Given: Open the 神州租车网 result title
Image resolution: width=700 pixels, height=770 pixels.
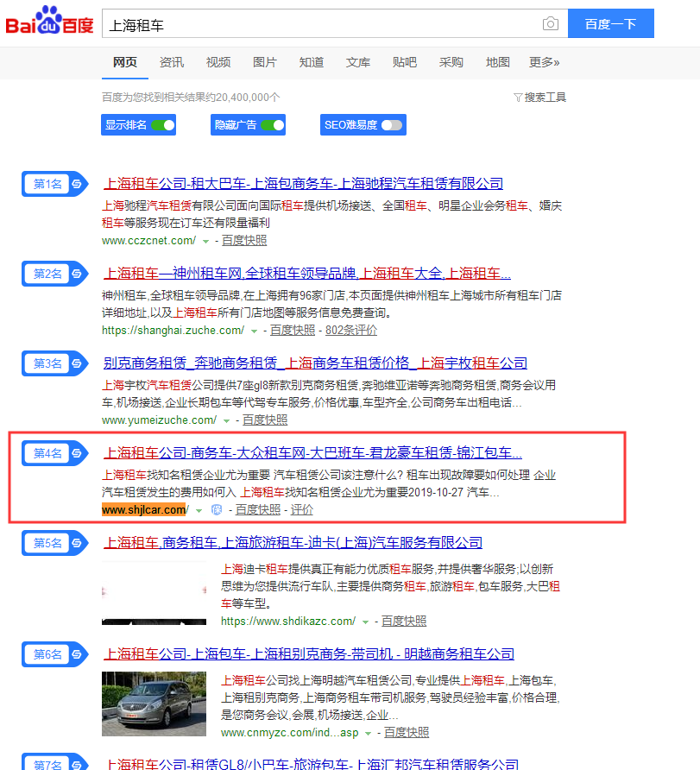Looking at the screenshot, I should [306, 274].
